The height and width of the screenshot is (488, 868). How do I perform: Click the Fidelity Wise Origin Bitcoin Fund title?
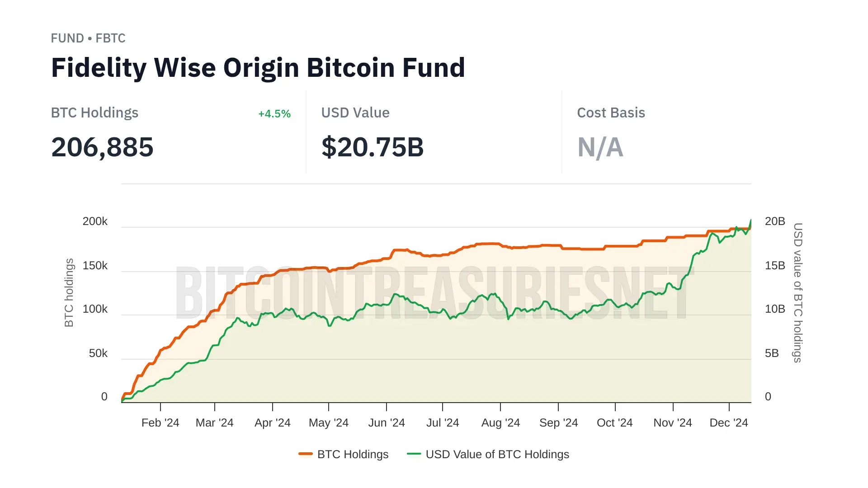(258, 68)
